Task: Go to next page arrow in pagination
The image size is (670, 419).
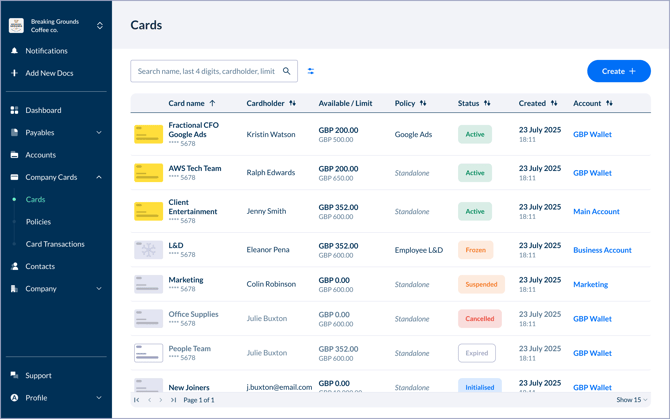Action: (x=161, y=400)
